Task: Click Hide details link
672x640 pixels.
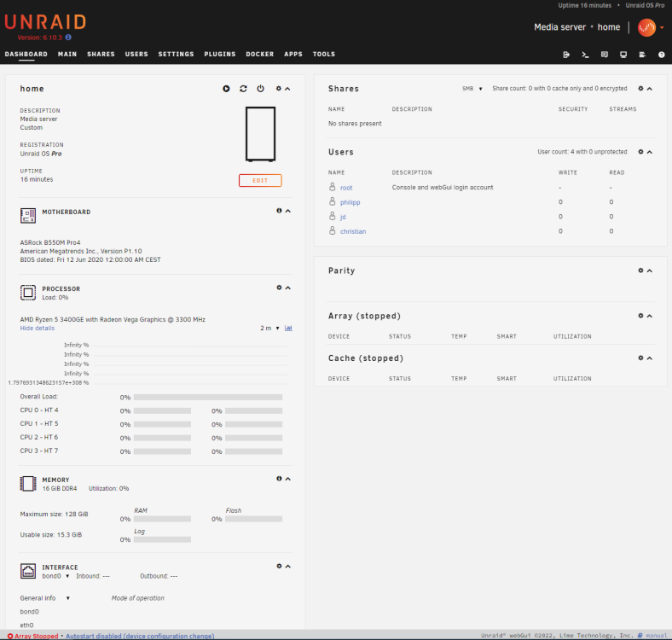Action: pos(38,329)
